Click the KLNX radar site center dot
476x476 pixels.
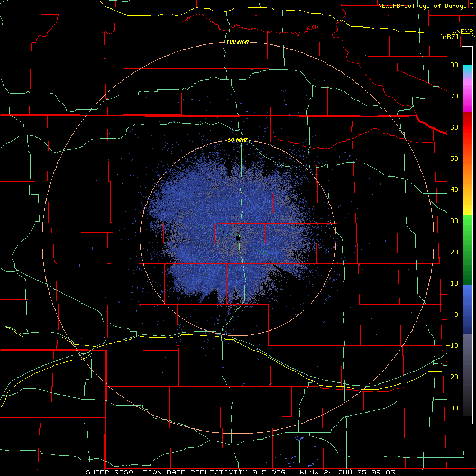point(237,239)
